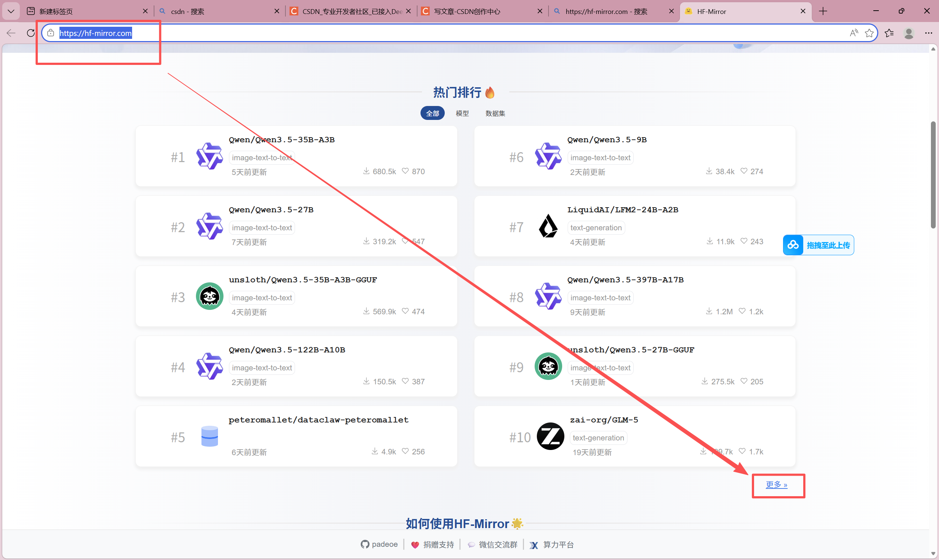Click the LiquidAI model logo icon

pyautogui.click(x=548, y=226)
